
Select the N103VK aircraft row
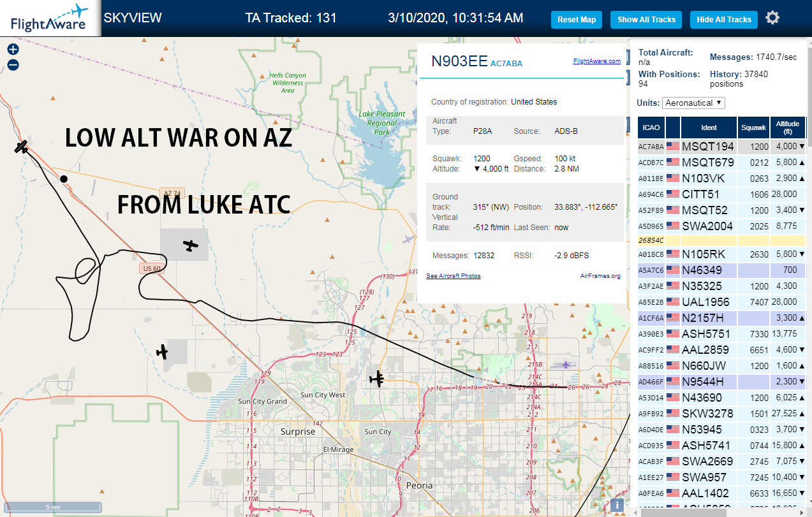(721, 178)
